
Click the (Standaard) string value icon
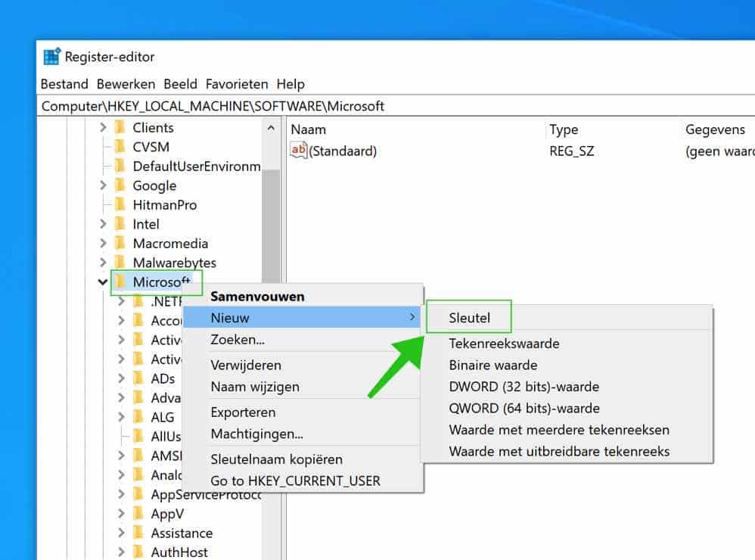click(x=299, y=151)
